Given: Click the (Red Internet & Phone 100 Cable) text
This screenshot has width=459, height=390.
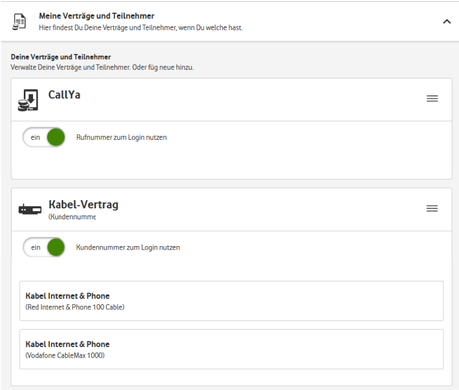Looking at the screenshot, I should pyautogui.click(x=75, y=307).
